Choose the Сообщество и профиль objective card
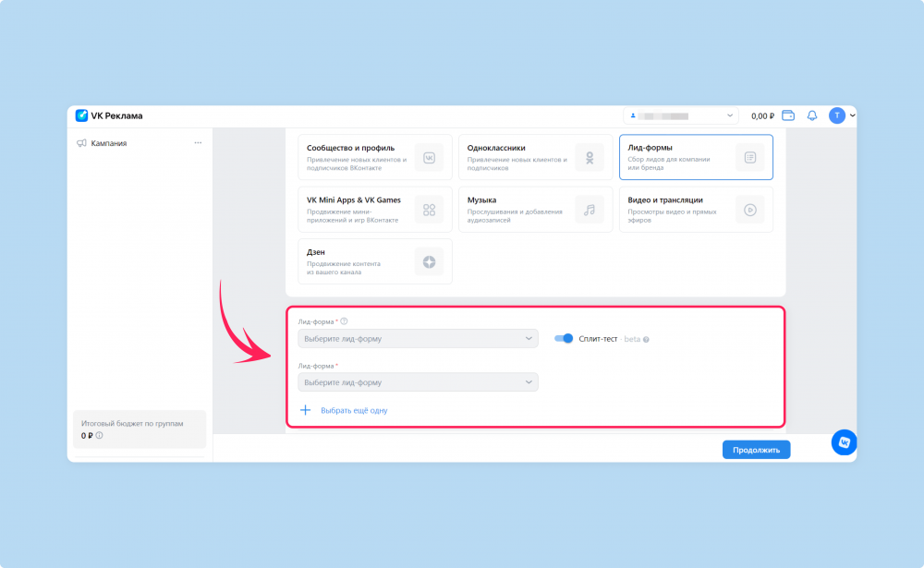This screenshot has width=924, height=568. tap(375, 157)
